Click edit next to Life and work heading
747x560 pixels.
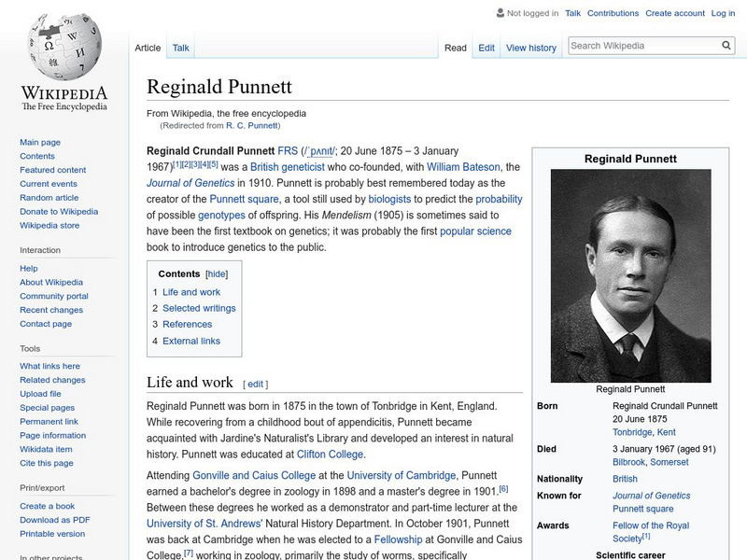coord(255,385)
